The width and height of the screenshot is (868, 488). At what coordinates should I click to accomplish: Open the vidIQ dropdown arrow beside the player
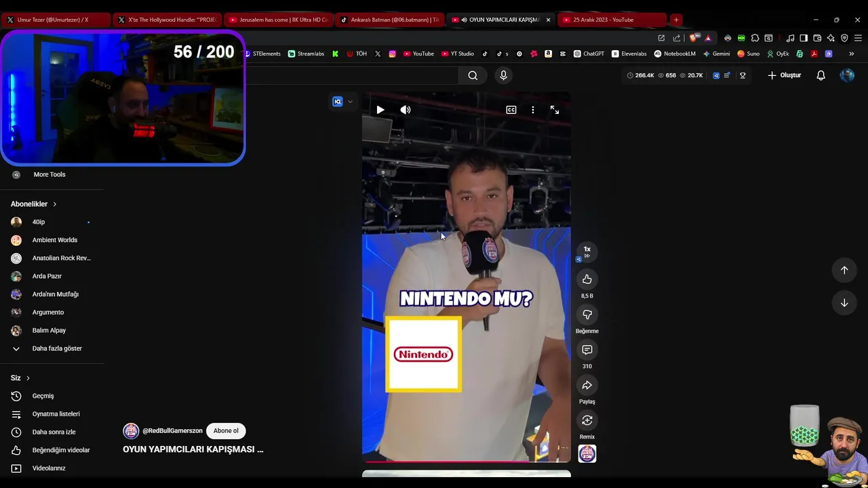point(350,102)
